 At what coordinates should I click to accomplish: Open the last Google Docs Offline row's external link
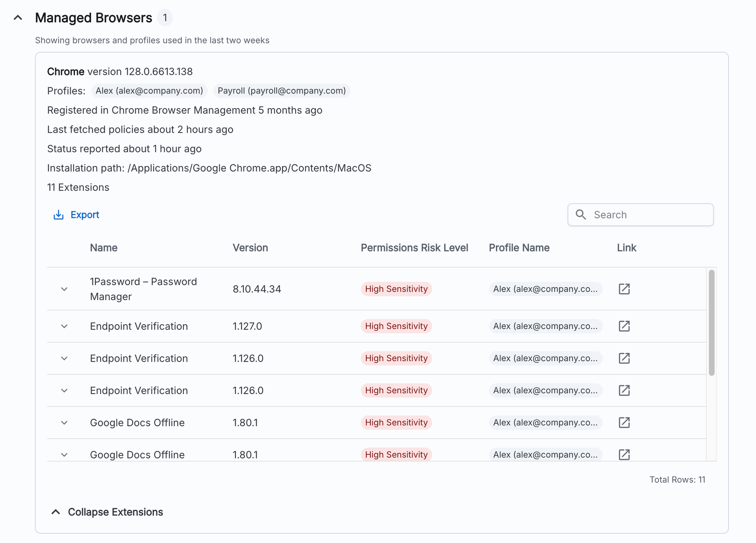tap(624, 454)
